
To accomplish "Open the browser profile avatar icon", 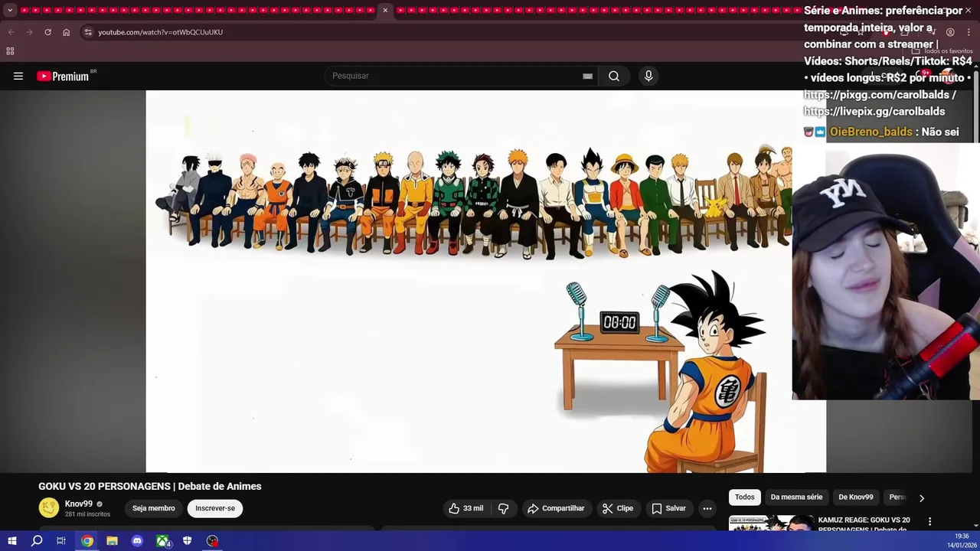I will 950,32.
